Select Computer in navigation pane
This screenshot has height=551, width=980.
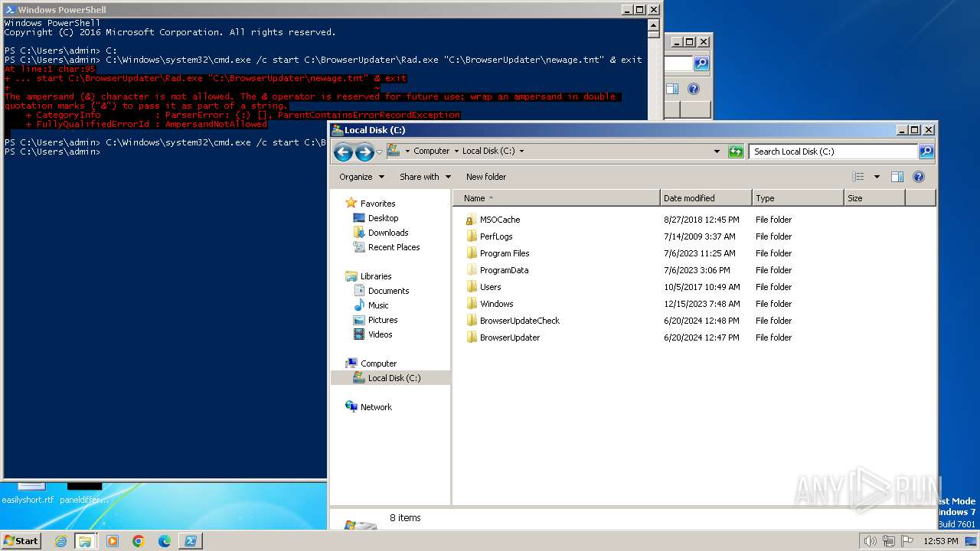pos(378,364)
